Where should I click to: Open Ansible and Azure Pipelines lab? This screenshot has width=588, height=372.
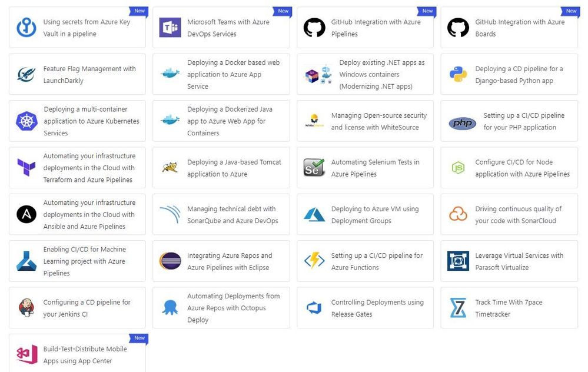77,214
